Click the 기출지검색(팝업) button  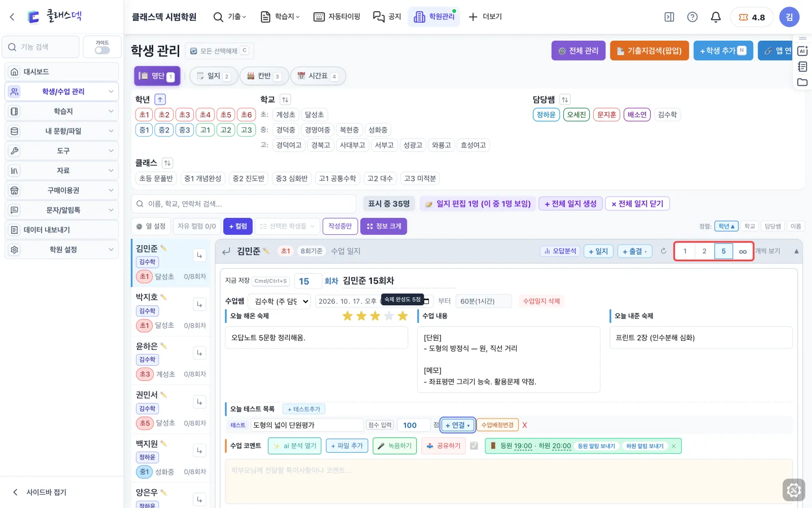pos(650,51)
